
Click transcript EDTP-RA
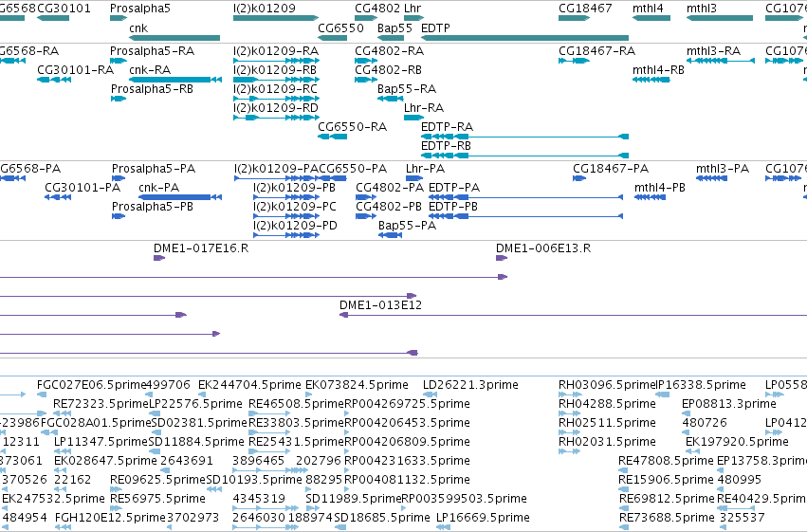point(447,127)
